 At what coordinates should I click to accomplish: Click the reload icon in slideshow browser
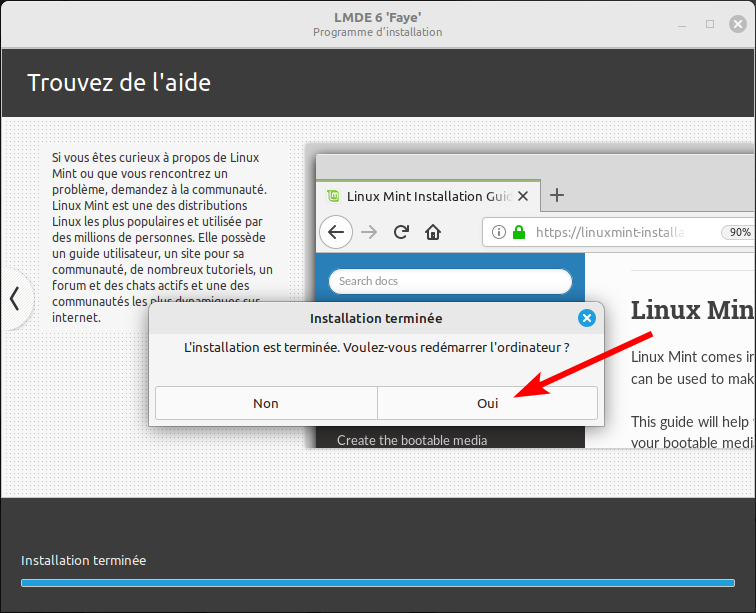click(401, 232)
